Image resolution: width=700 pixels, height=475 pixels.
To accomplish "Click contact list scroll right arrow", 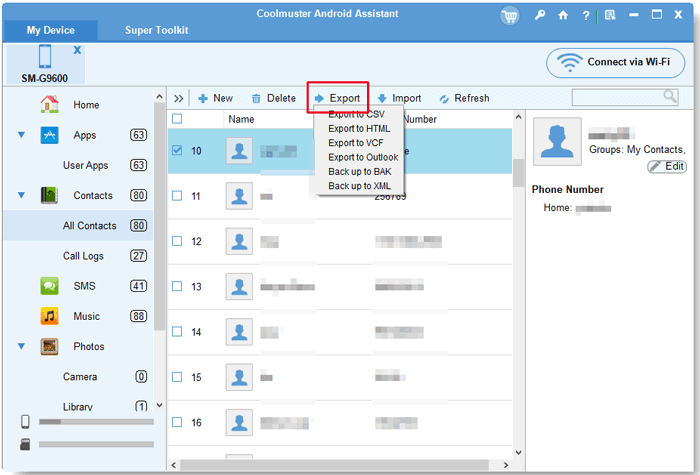I will (506, 465).
